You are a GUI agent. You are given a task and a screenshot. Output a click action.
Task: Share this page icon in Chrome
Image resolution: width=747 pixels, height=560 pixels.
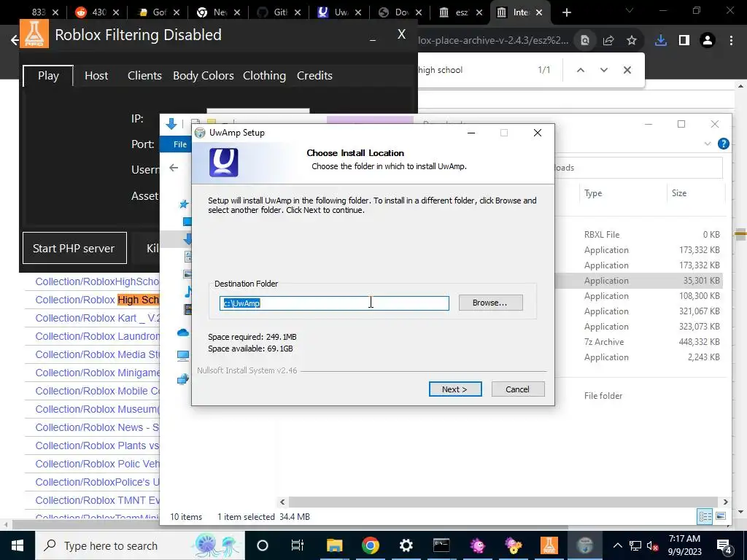[608, 41]
